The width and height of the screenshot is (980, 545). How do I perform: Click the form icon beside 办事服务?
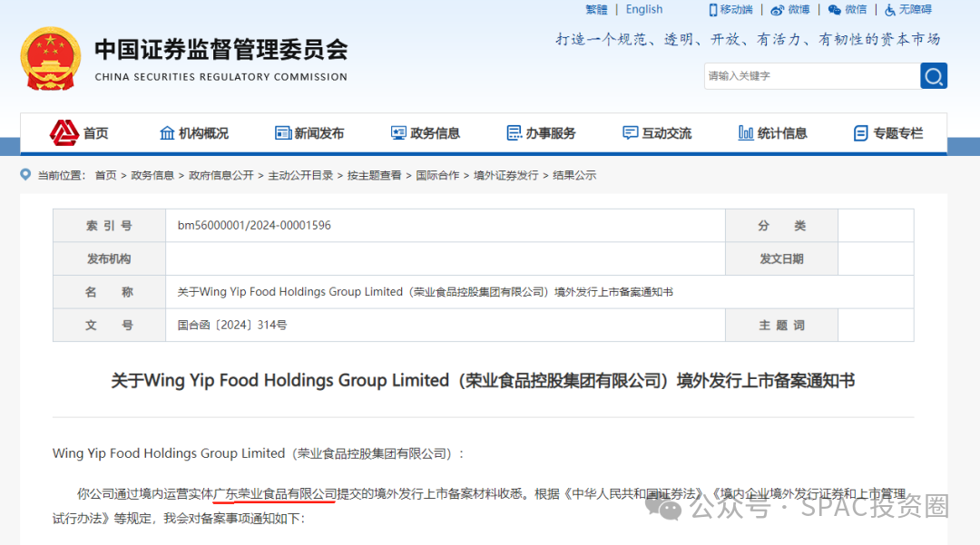pyautogui.click(x=514, y=133)
